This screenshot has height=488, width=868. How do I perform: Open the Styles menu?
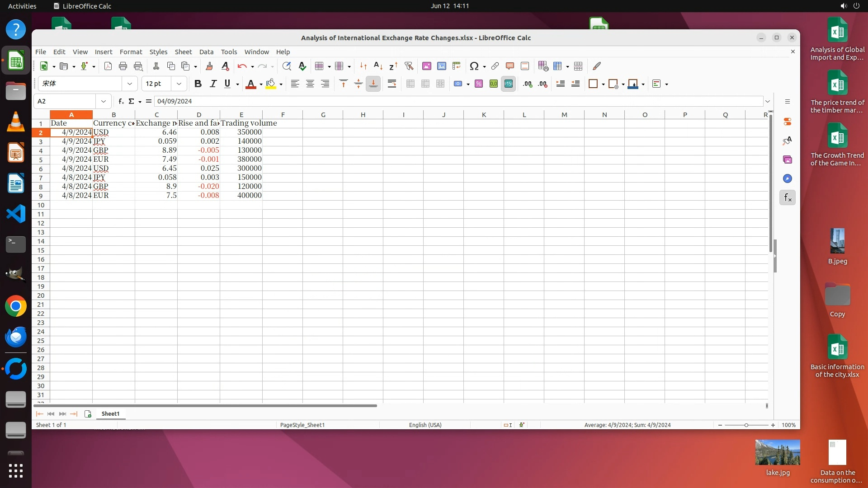point(158,52)
